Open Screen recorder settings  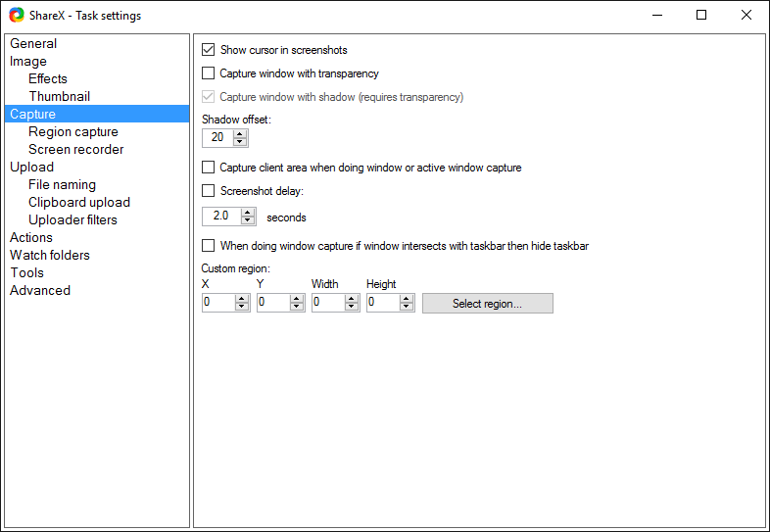tap(76, 149)
